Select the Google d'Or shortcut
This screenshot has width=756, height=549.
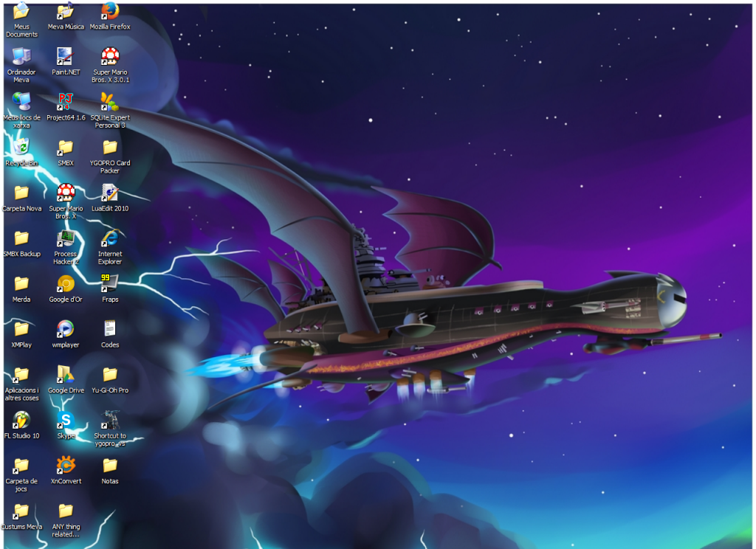click(66, 283)
